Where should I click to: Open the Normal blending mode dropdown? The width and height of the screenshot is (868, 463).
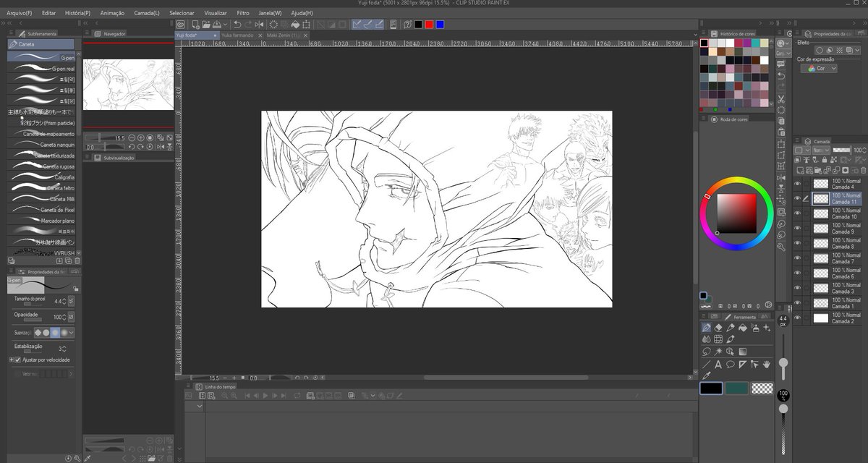click(x=821, y=150)
